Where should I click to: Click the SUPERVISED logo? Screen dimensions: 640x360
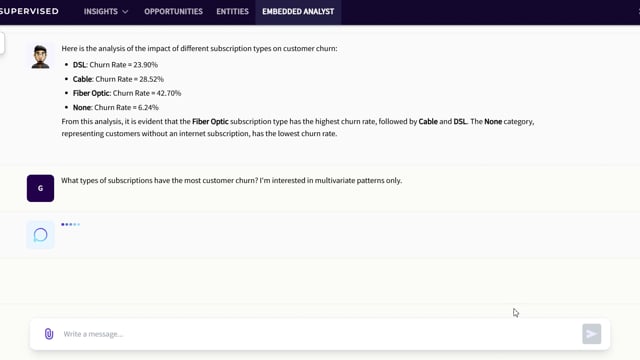[x=29, y=11]
